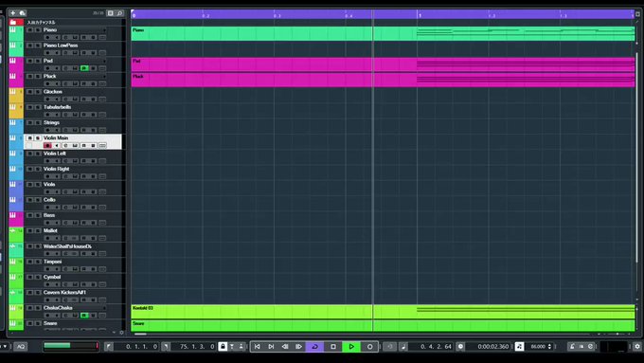Click the right locator flag icon
Viewport: 644px width, 363px height.
pyautogui.click(x=166, y=347)
